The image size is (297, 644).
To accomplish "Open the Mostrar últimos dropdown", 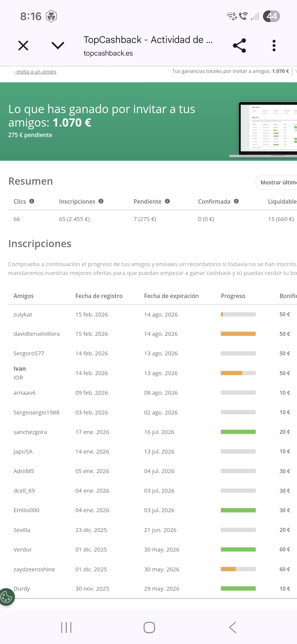I will click(x=276, y=182).
